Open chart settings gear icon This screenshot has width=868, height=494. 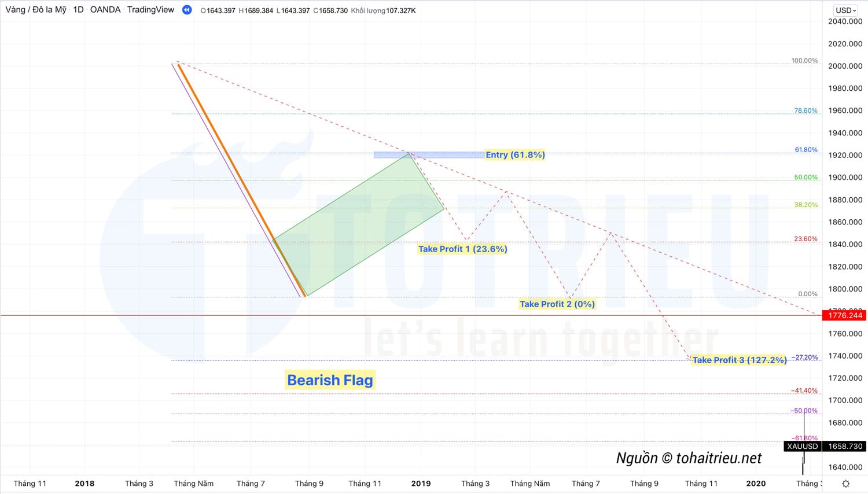pyautogui.click(x=845, y=484)
